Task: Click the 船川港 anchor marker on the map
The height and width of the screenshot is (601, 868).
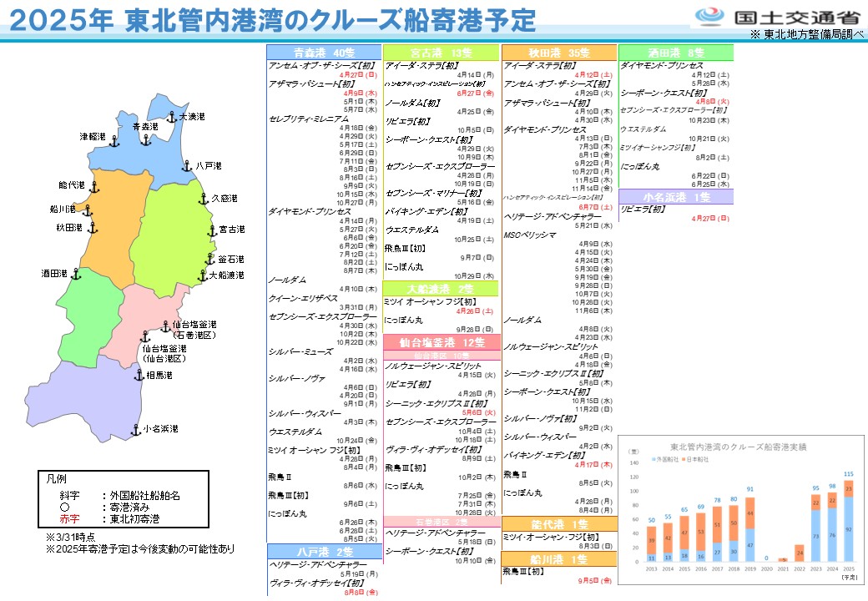Action: point(87,210)
